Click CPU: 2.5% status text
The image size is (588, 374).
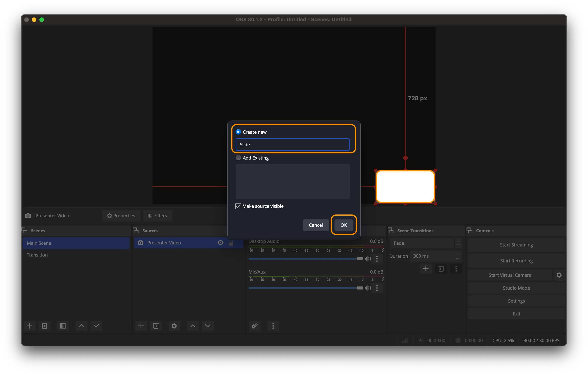(503, 340)
